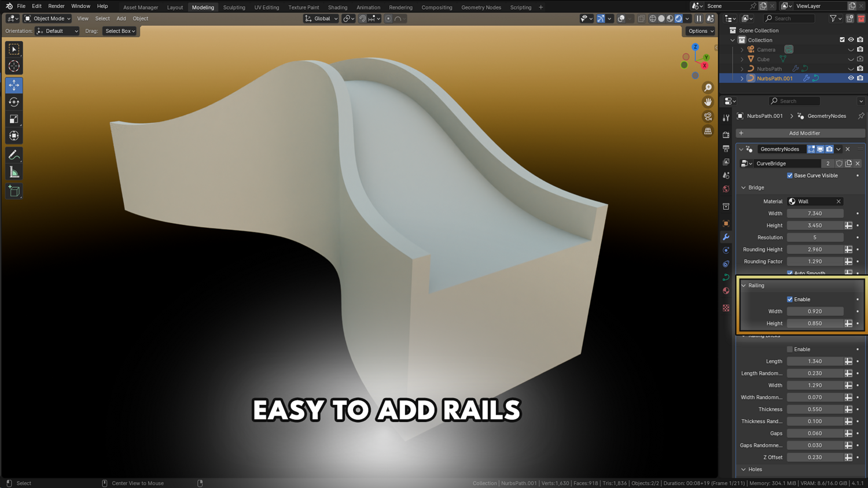Add a new workspace with plus

[541, 8]
